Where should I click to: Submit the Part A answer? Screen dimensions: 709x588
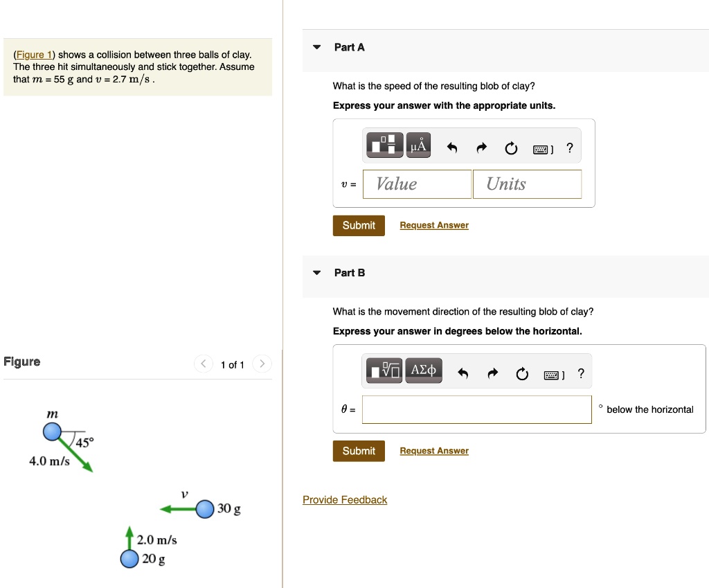click(x=359, y=226)
